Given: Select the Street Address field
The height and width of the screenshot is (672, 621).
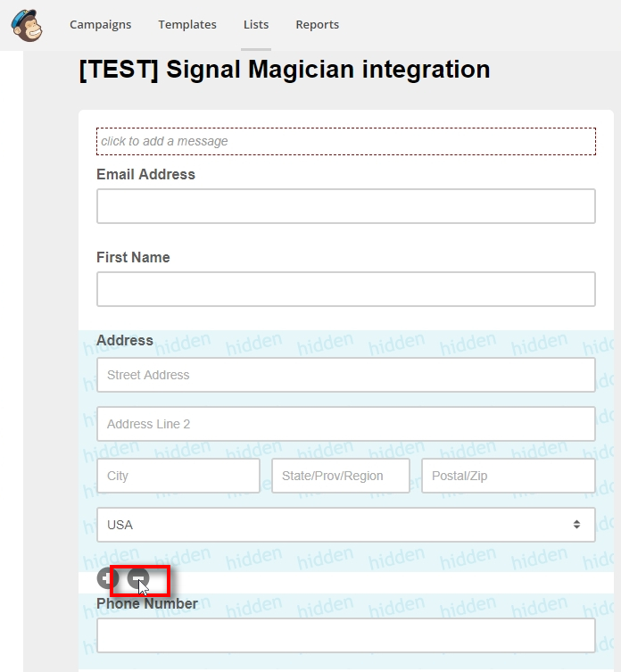Looking at the screenshot, I should click(345, 375).
